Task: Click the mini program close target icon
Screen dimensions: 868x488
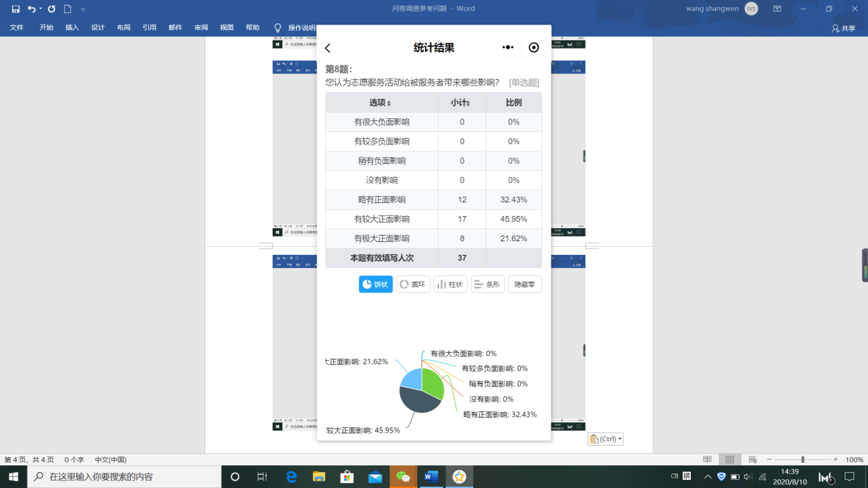Action: pos(534,47)
